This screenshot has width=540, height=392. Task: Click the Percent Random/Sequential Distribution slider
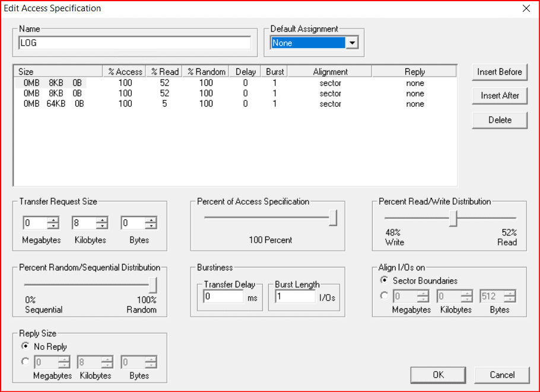pos(153,285)
